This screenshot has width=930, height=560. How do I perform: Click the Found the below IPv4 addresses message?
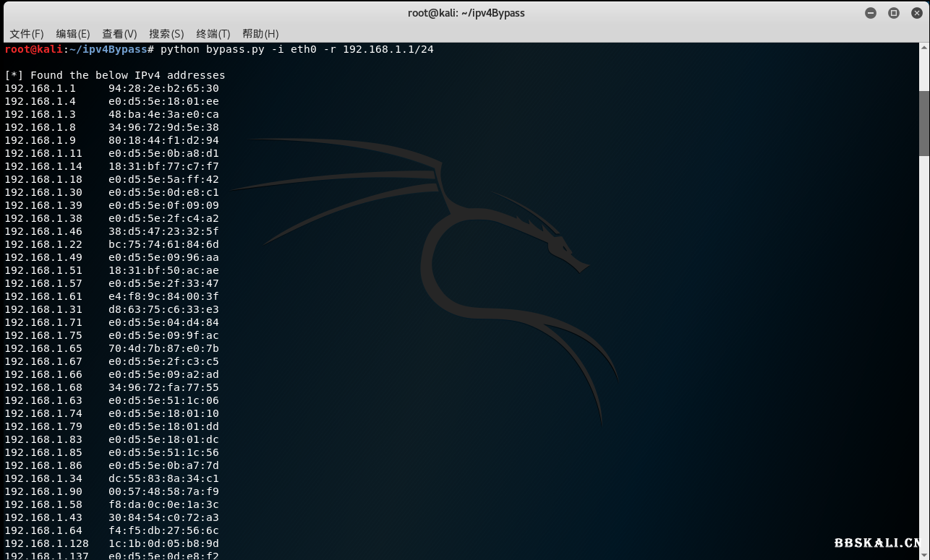point(116,74)
